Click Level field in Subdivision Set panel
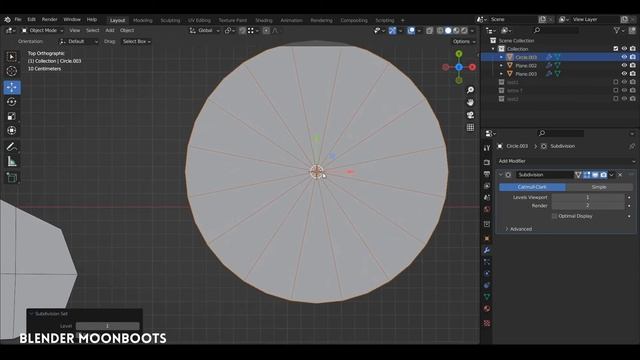Viewport: 640px width, 360px height. [x=107, y=326]
